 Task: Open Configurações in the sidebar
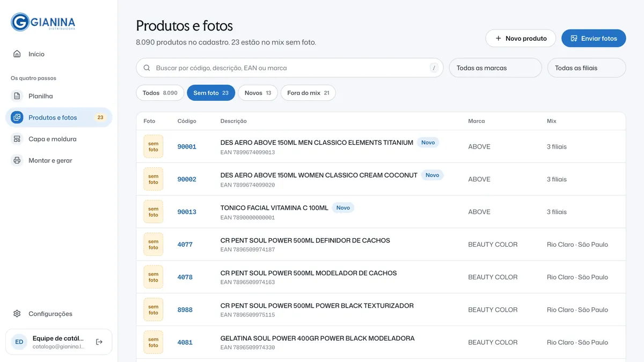pos(59,314)
